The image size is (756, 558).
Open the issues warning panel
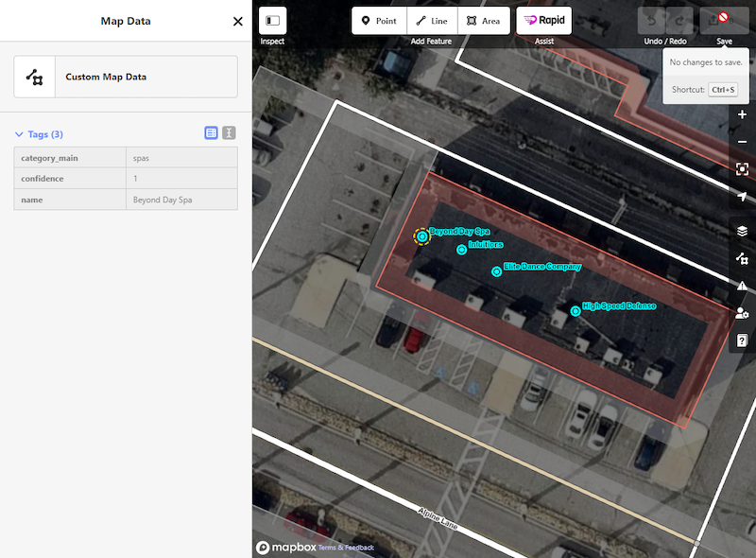tap(742, 287)
